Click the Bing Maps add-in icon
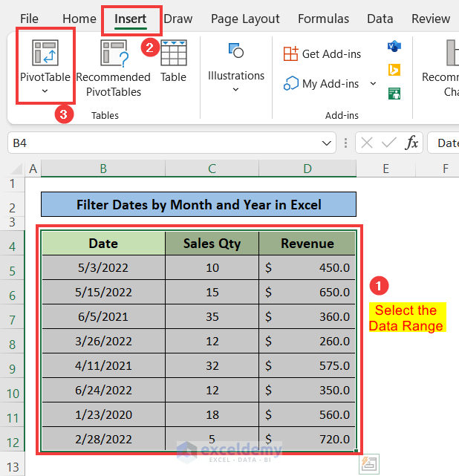 click(394, 70)
